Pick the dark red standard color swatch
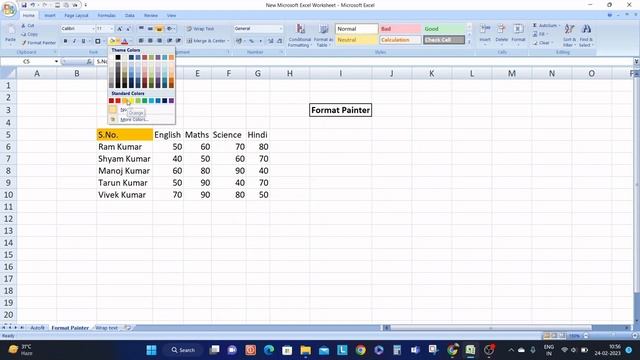The height and width of the screenshot is (360, 640). point(111,101)
